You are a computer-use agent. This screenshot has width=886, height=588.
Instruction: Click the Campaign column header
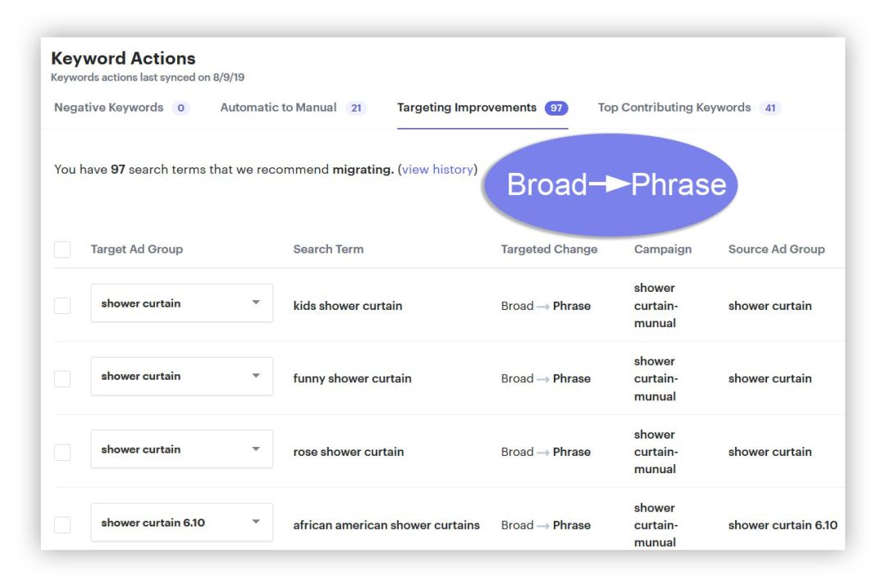click(662, 249)
